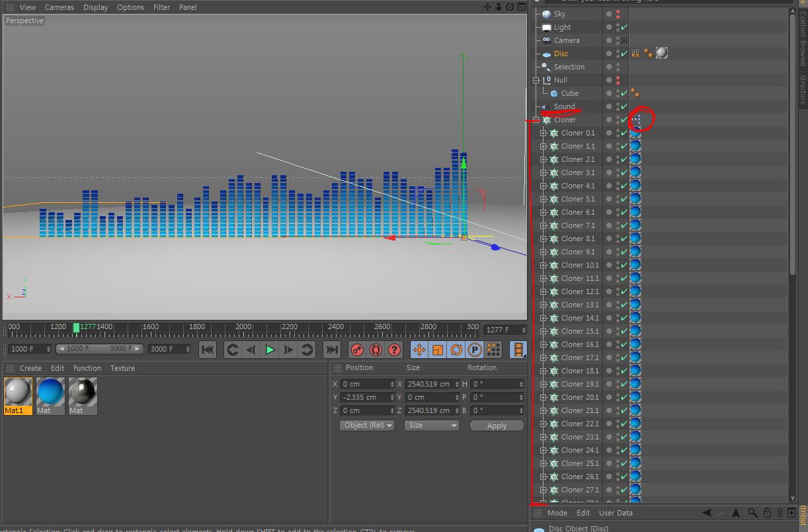Jump to the start of the animation
The image size is (808, 532).
point(208,350)
